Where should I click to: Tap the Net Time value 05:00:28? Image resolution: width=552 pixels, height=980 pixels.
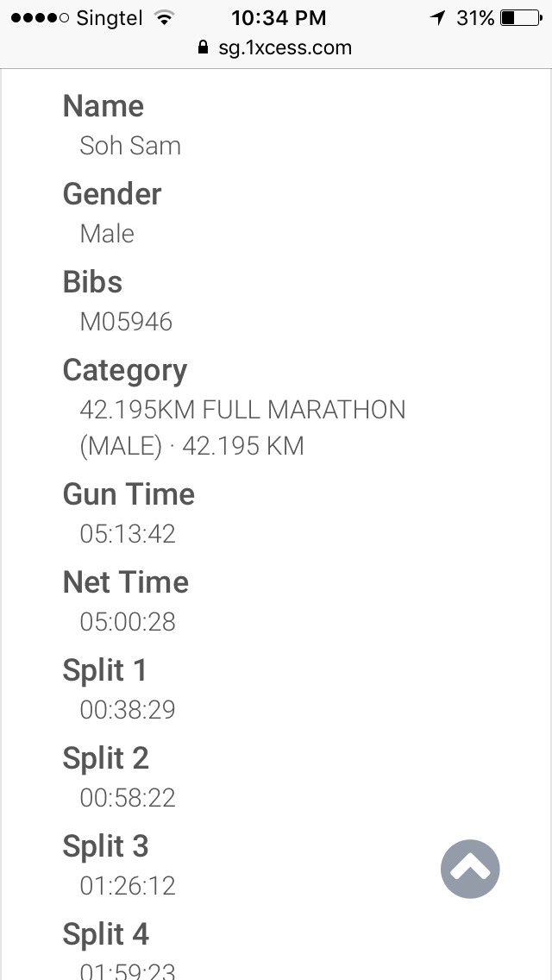click(128, 622)
